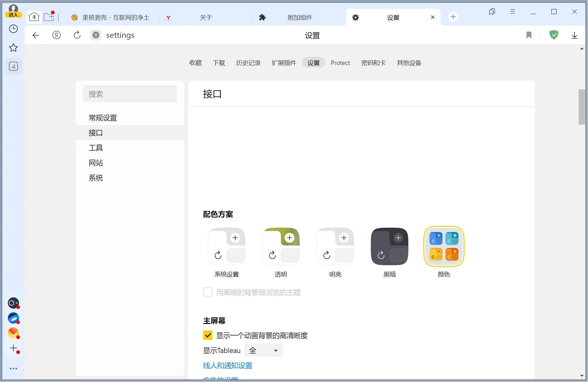The width and height of the screenshot is (588, 382).
Task: Bookmark this page with the flag icon
Action: 529,35
